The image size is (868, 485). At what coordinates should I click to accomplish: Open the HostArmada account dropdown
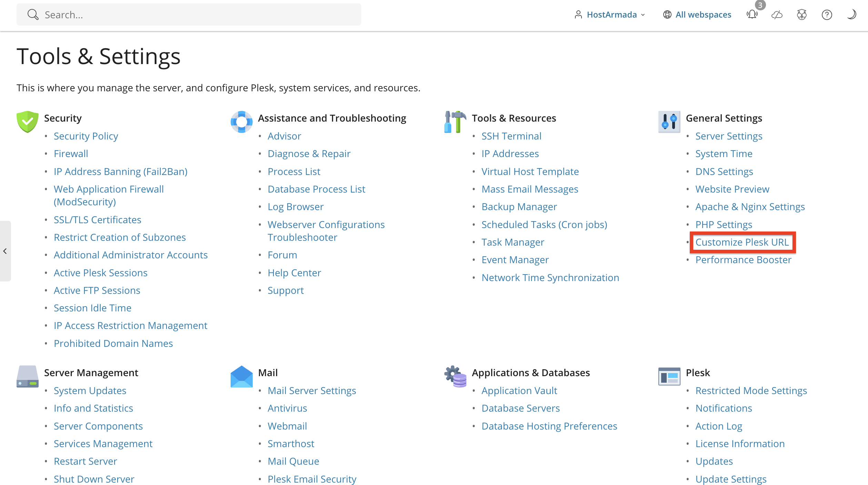click(x=609, y=14)
